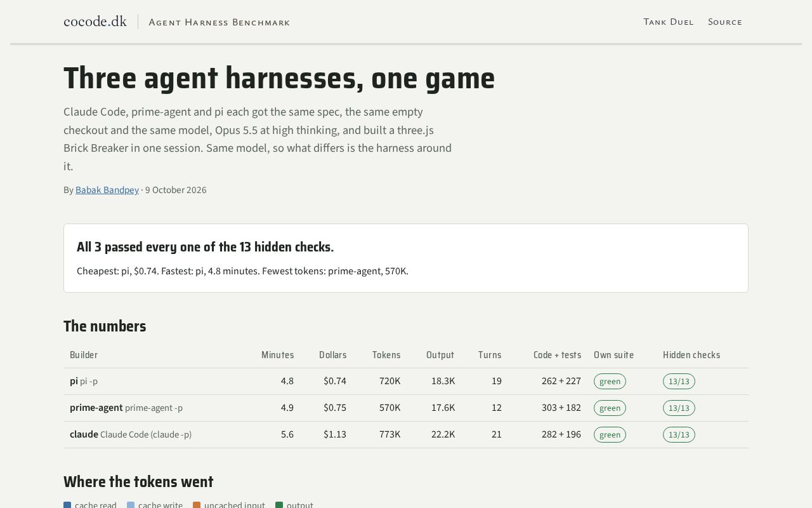Open the Tank Duel nav link
Screen dimensions: 812x508
[x=669, y=22]
